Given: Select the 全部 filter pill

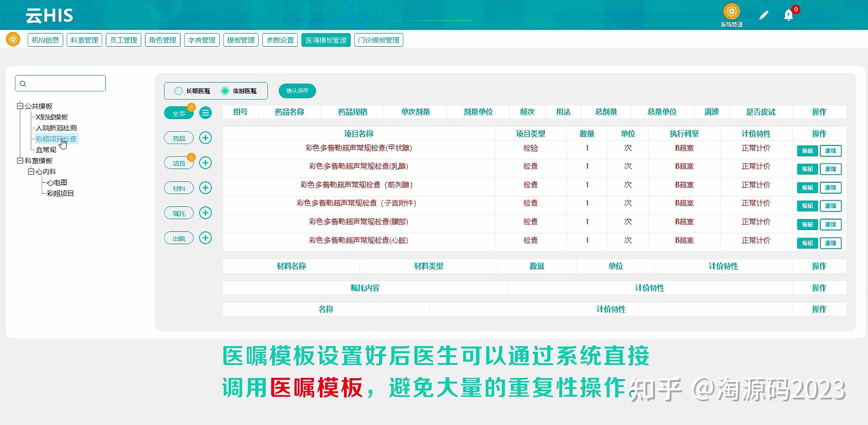Looking at the screenshot, I should click(179, 113).
